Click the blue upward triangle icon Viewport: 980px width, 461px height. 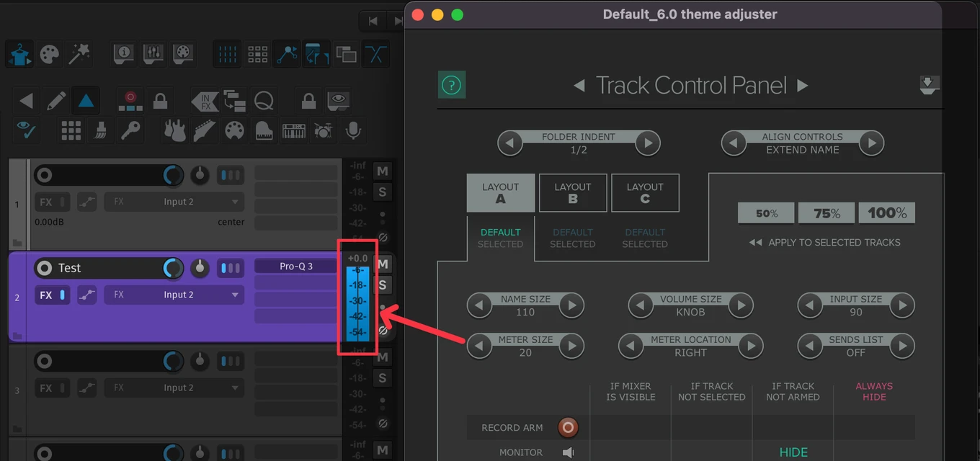[86, 101]
